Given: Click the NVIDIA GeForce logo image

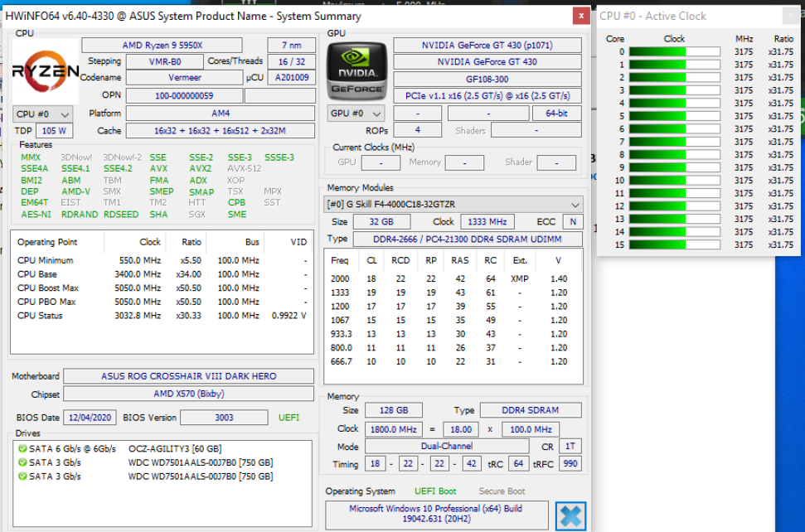Looking at the screenshot, I should pyautogui.click(x=357, y=71).
